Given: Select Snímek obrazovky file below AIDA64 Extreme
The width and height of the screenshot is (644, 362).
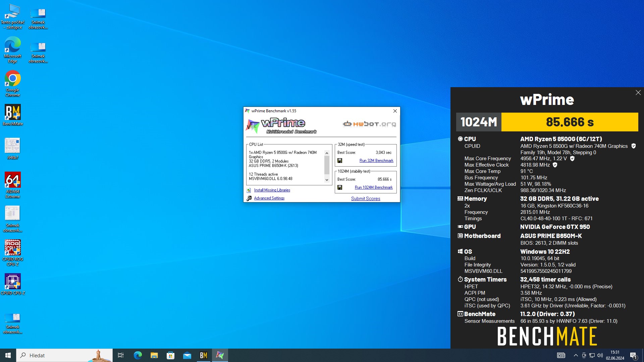Looking at the screenshot, I should (13, 219).
